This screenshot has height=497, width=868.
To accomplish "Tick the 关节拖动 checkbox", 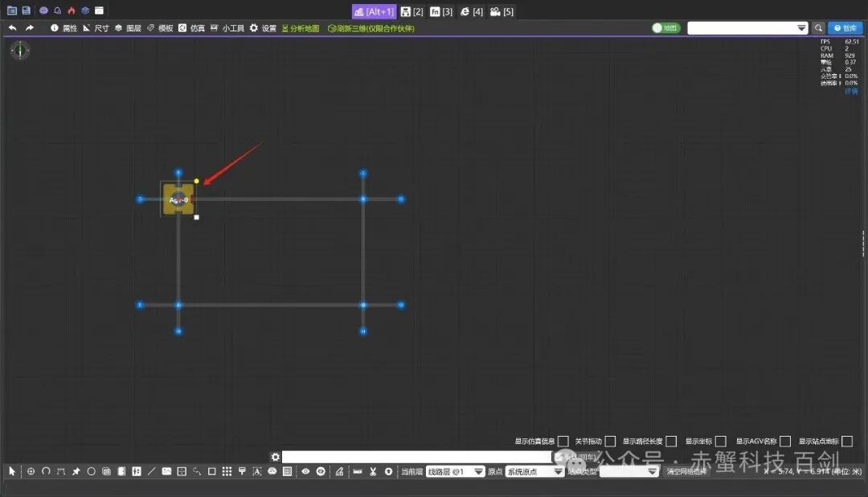I will click(x=610, y=441).
